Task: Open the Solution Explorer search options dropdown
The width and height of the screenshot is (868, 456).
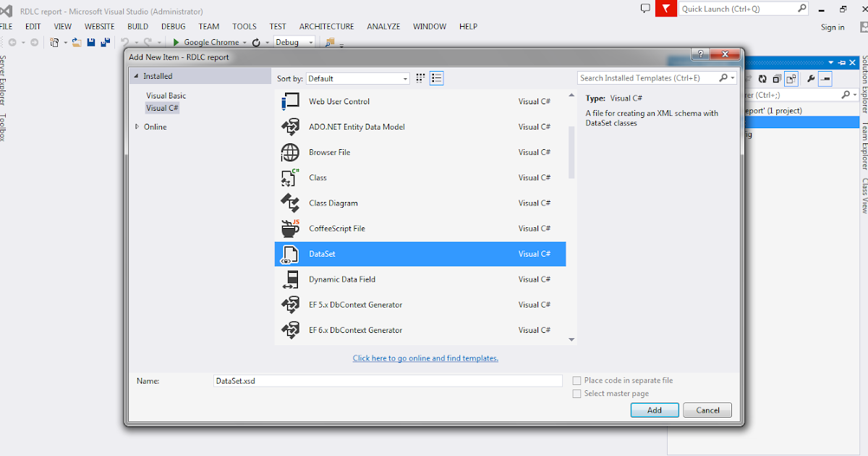Action: coord(854,95)
